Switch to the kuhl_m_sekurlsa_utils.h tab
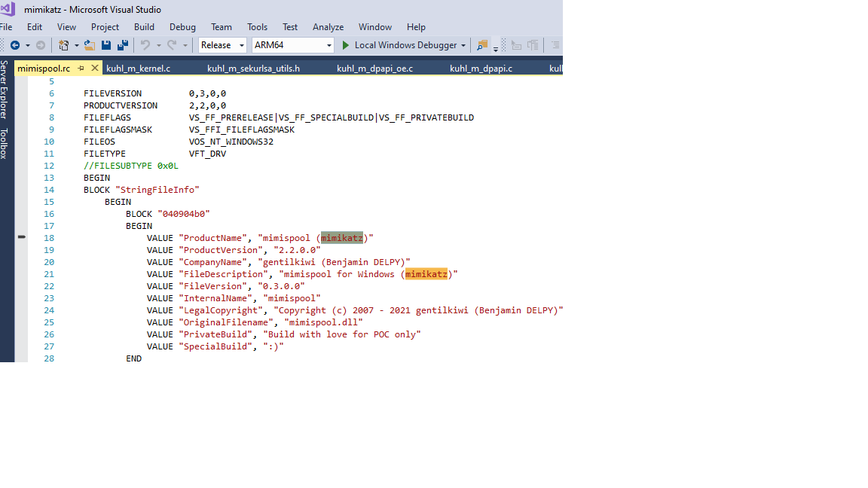The image size is (868, 488). (x=253, y=68)
